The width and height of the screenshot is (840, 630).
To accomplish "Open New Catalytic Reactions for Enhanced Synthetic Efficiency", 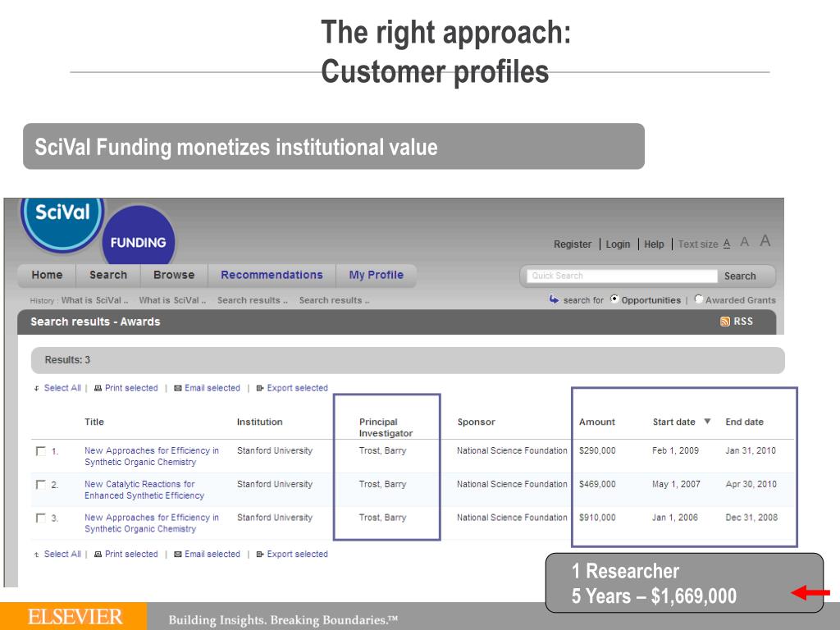I will [x=144, y=490].
